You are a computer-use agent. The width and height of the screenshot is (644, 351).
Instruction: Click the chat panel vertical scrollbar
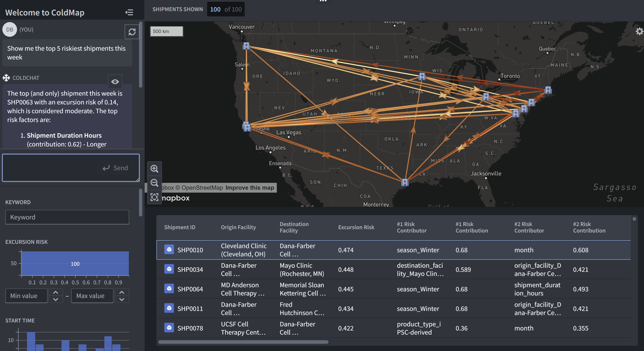click(141, 55)
